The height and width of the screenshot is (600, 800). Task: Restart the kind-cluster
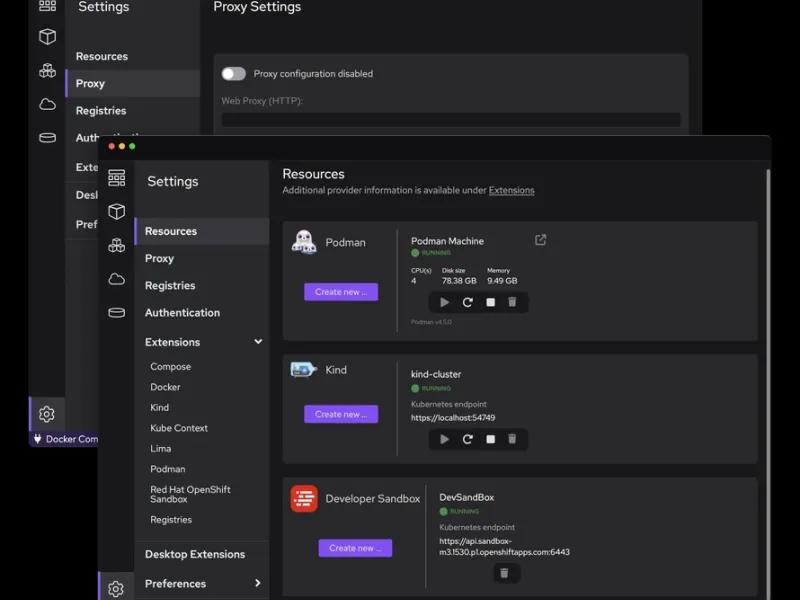coord(467,439)
